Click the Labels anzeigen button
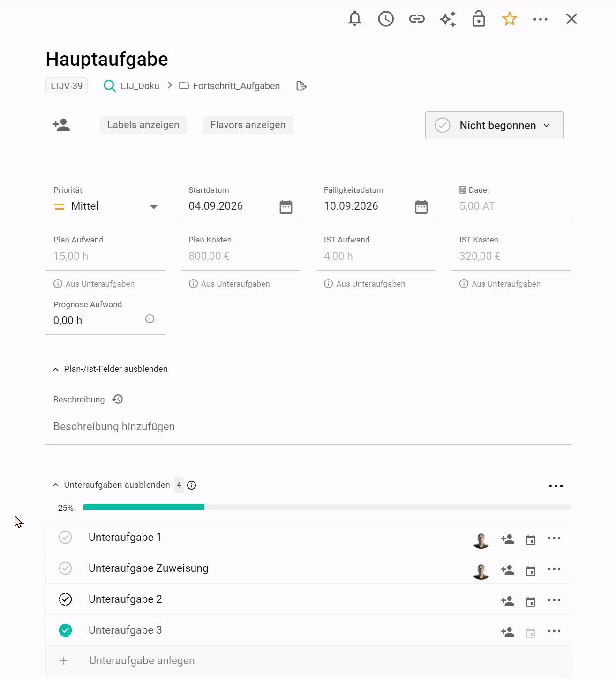Viewport: 616px width, 682px height. 143,125
